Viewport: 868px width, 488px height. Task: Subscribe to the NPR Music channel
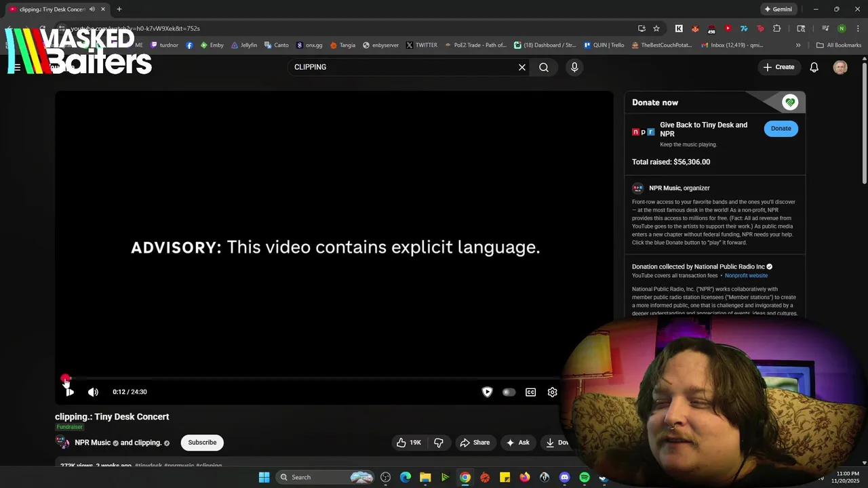click(202, 443)
